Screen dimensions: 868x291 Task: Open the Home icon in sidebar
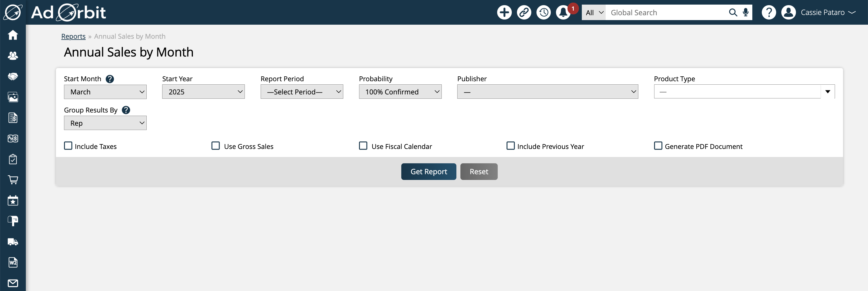point(13,35)
